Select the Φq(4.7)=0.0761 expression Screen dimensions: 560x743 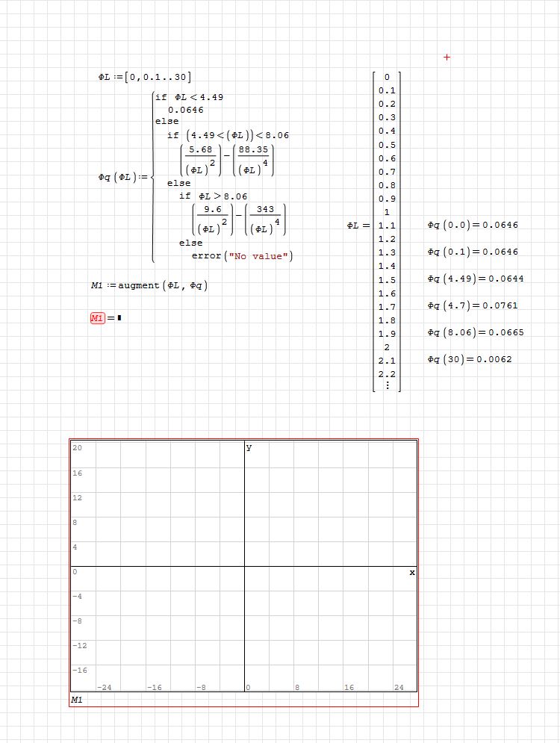pos(472,305)
